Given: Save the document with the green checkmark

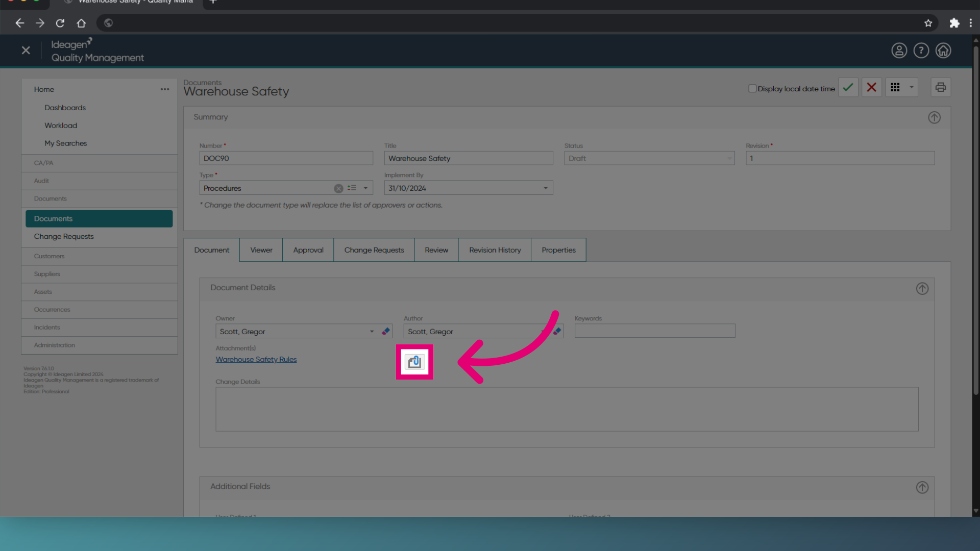Looking at the screenshot, I should tap(848, 87).
